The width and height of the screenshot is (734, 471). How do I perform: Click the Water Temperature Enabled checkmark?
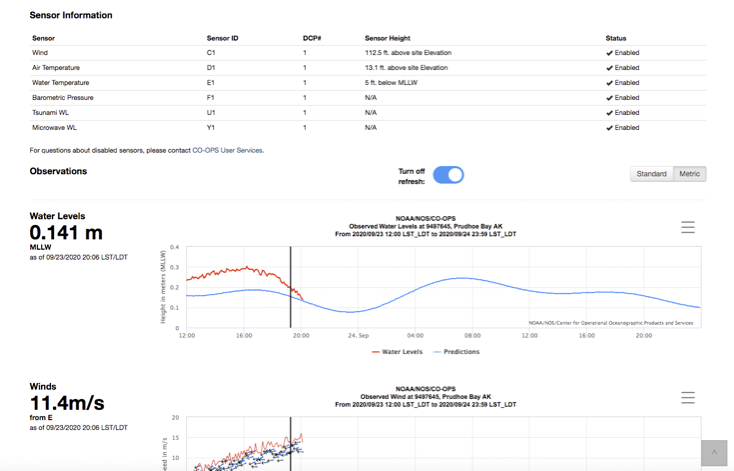[609, 83]
